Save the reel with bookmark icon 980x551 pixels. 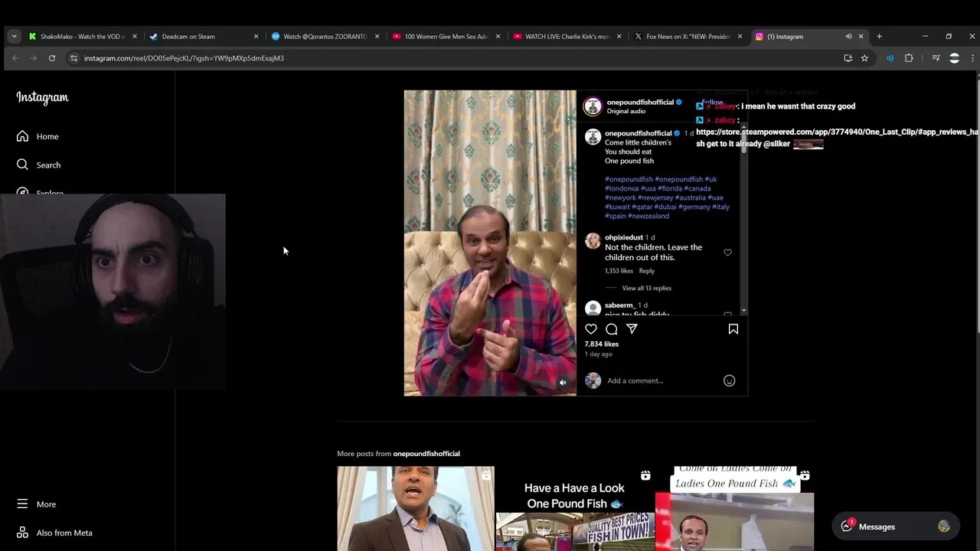point(733,329)
